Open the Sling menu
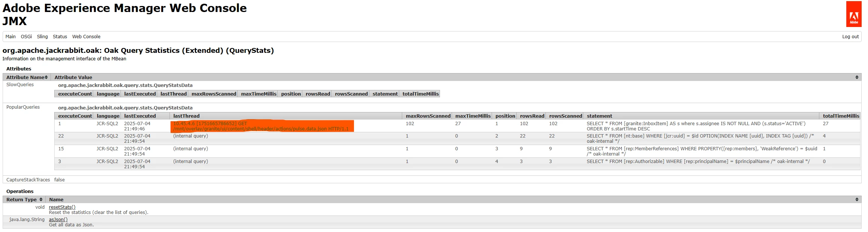 pyautogui.click(x=42, y=36)
